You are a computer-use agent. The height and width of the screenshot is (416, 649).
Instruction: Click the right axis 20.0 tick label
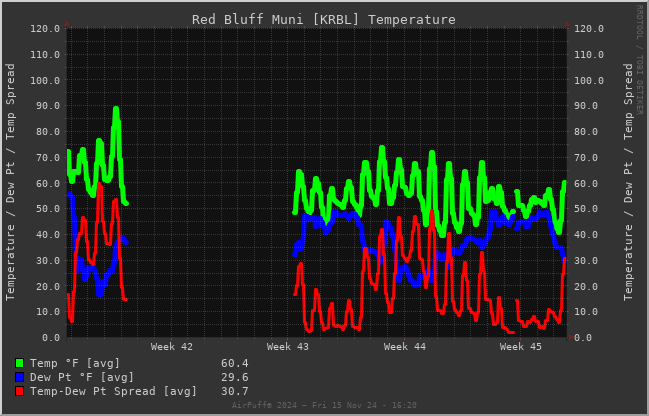tap(586, 286)
